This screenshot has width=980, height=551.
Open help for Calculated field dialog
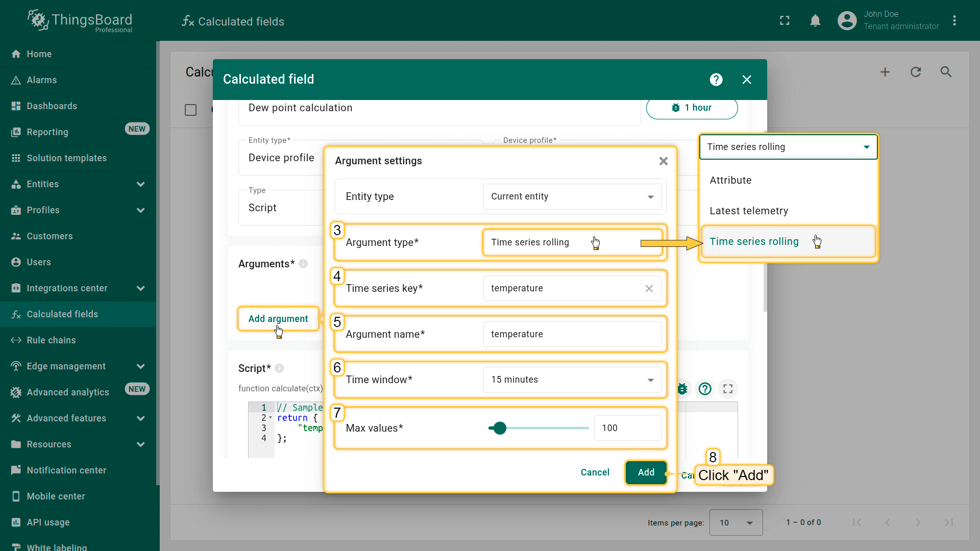[x=716, y=80]
